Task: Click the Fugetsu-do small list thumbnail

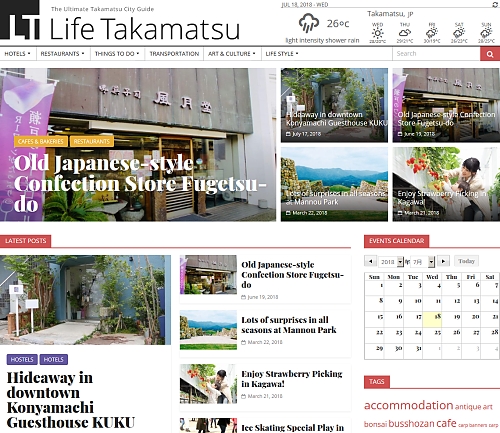Action: pyautogui.click(x=208, y=275)
